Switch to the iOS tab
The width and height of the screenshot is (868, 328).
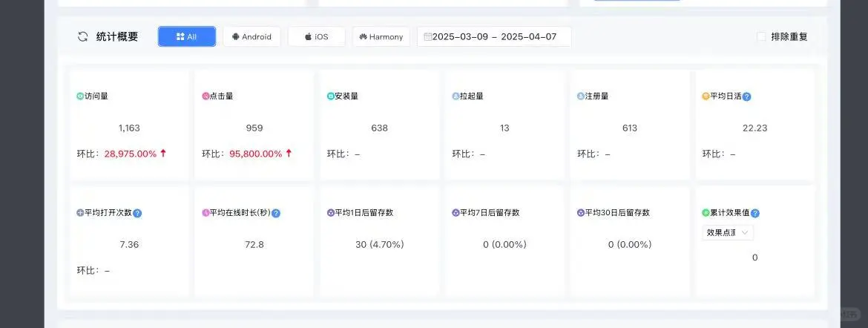(x=317, y=36)
